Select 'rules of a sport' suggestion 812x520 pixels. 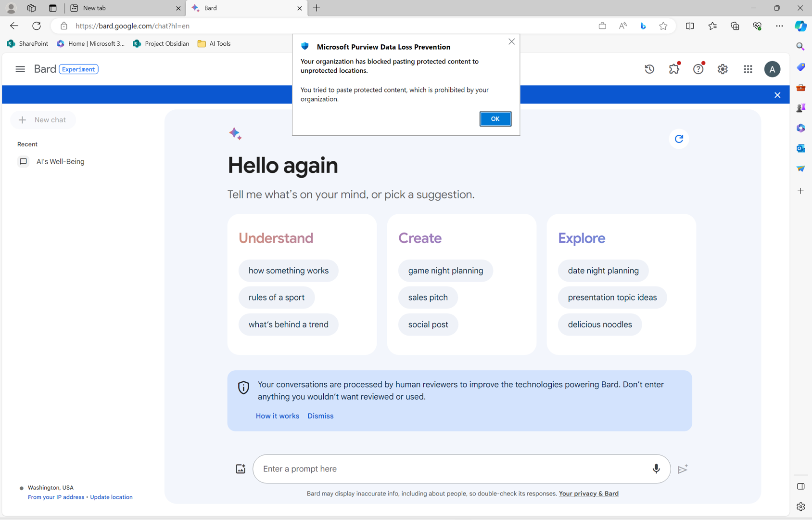coord(277,298)
